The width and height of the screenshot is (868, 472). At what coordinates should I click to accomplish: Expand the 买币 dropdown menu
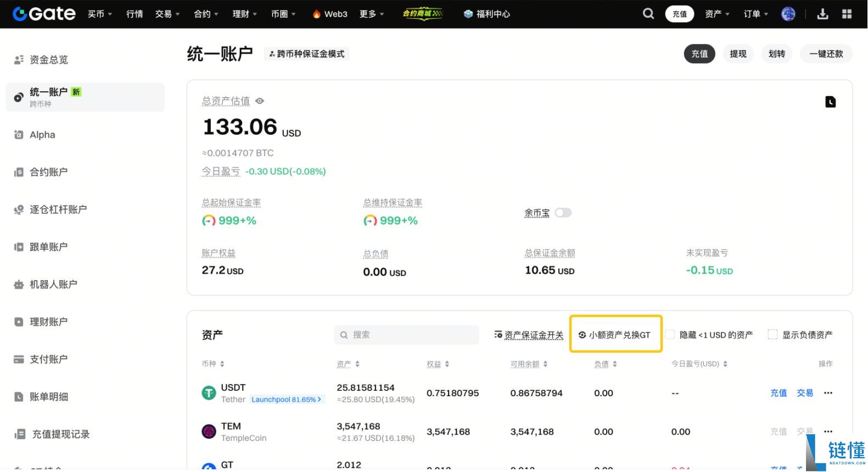click(100, 14)
